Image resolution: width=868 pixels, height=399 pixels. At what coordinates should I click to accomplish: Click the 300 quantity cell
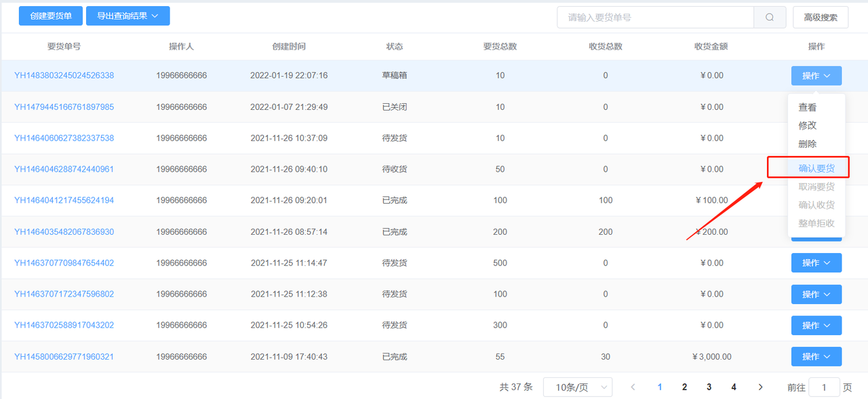pyautogui.click(x=500, y=325)
